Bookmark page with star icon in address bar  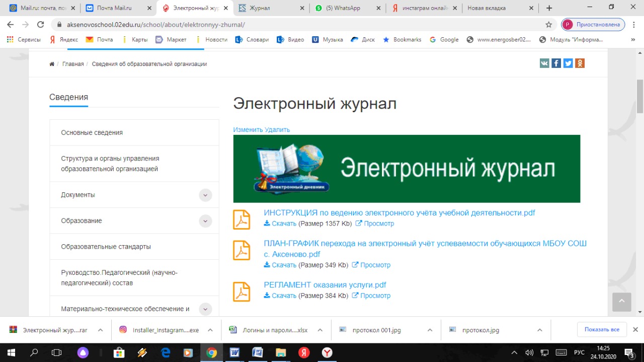548,25
